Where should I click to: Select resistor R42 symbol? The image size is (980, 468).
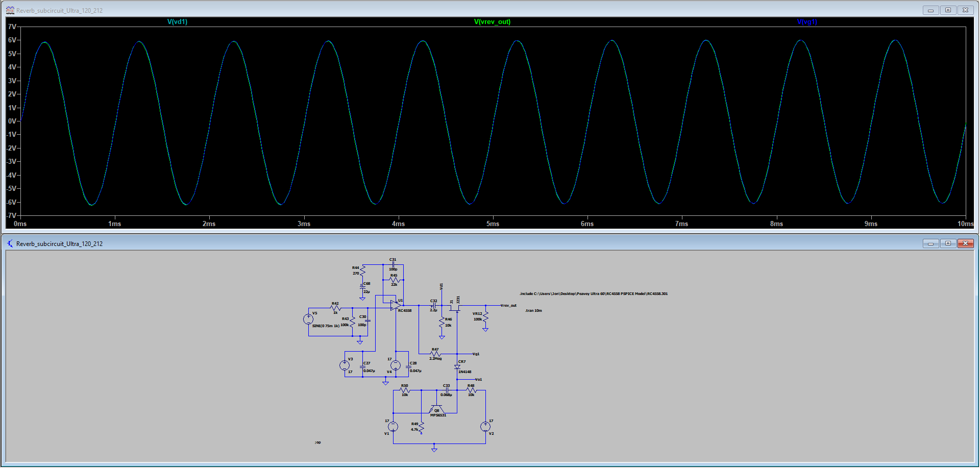(x=335, y=308)
